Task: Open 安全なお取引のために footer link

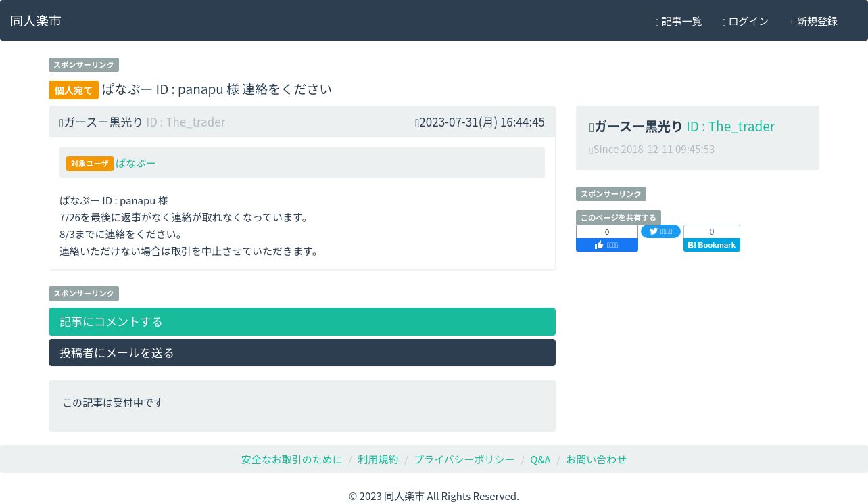Action: point(292,459)
